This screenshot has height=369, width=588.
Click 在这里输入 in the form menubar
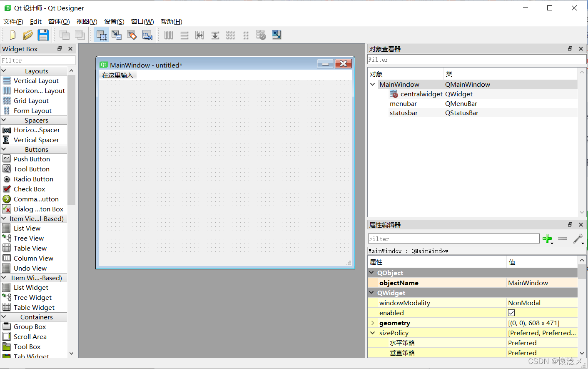[117, 75]
